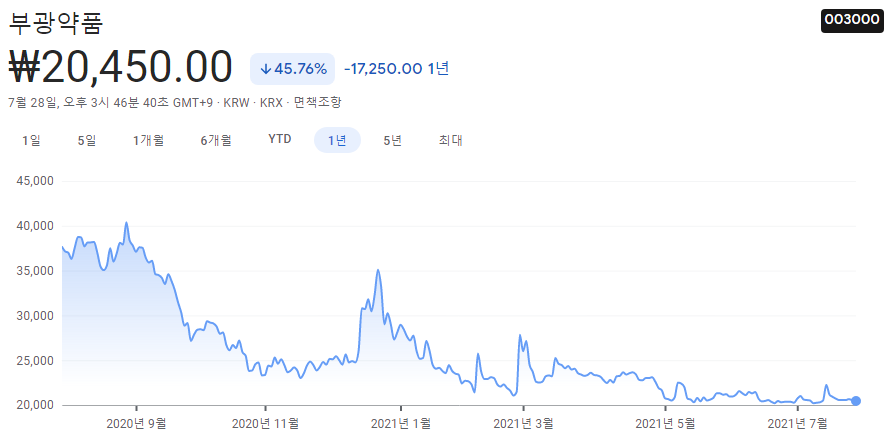This screenshot has height=444, width=893.
Task: Switch chart to 6개월 range
Action: [x=216, y=140]
